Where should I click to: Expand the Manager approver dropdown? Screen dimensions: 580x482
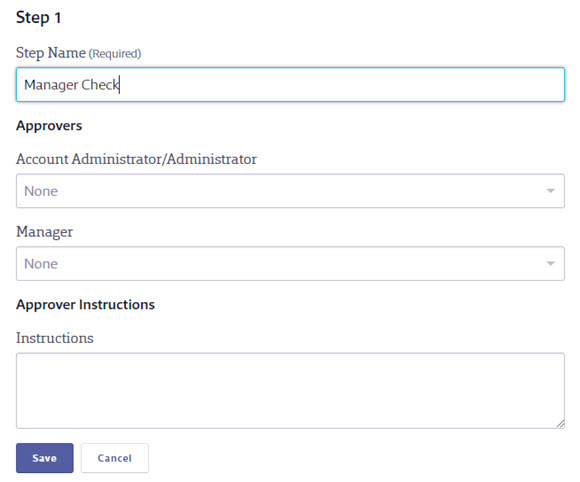(x=290, y=263)
